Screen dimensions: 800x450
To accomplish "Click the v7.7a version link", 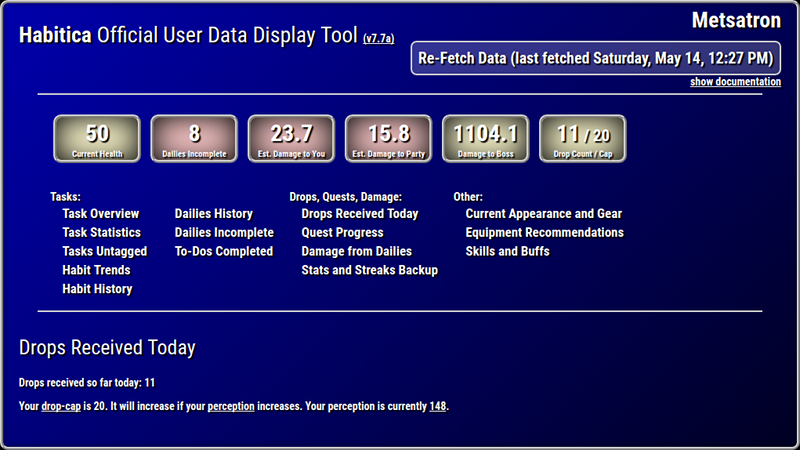I will point(379,39).
